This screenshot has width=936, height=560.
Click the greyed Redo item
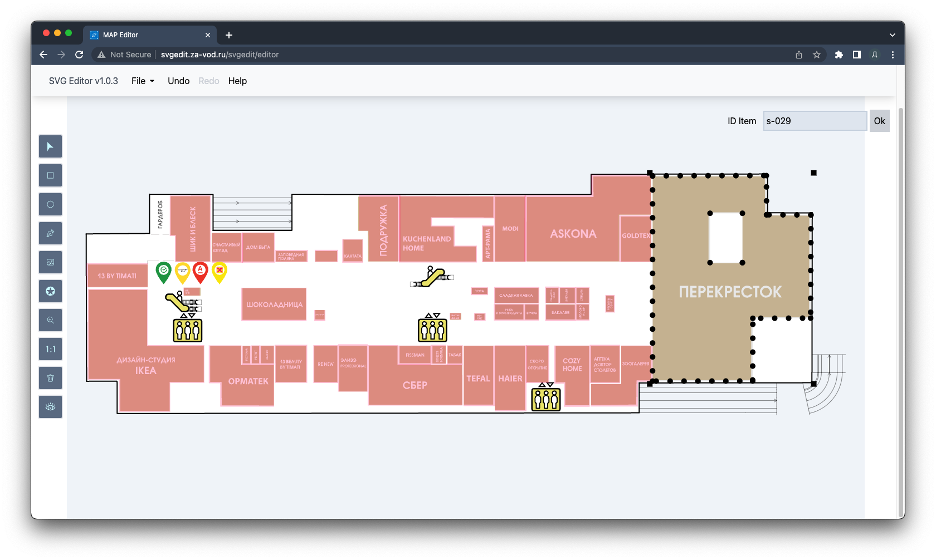[209, 81]
